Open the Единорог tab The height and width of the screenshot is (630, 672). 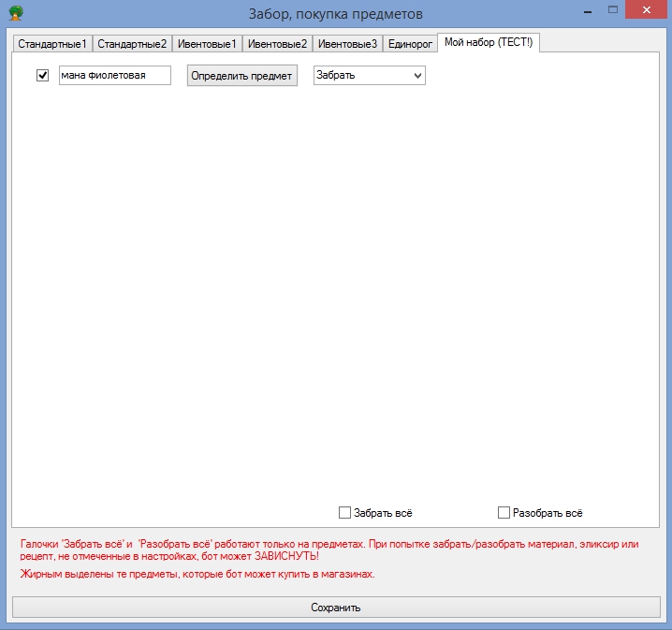(411, 44)
